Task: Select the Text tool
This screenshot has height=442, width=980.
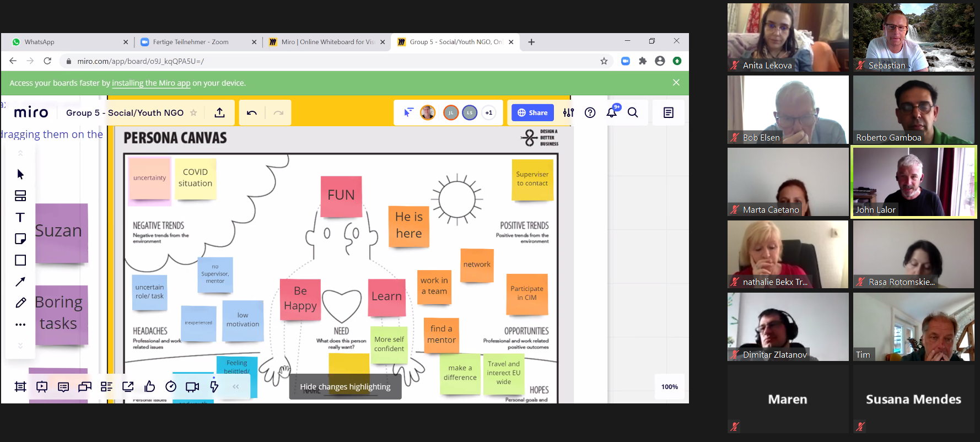Action: (x=20, y=218)
